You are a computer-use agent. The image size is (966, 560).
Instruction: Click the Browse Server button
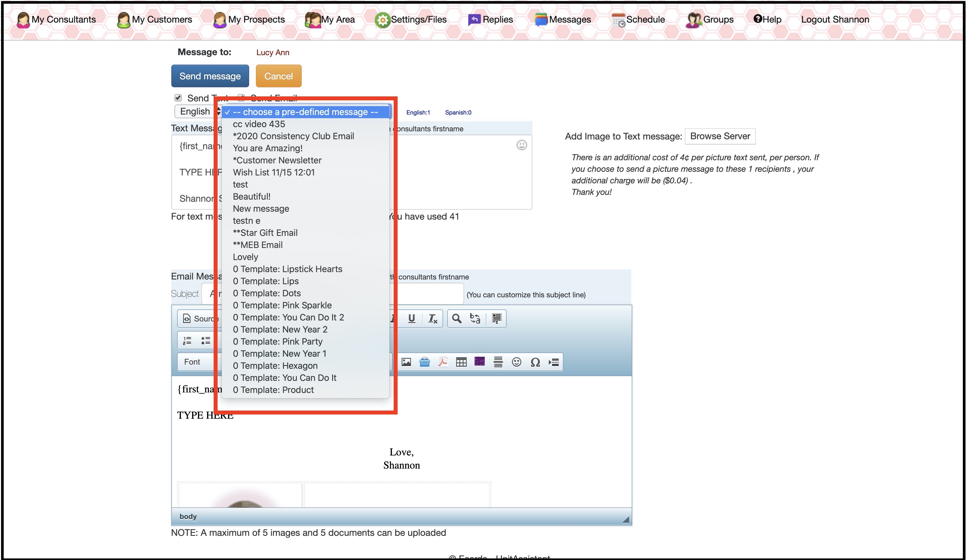pyautogui.click(x=720, y=136)
